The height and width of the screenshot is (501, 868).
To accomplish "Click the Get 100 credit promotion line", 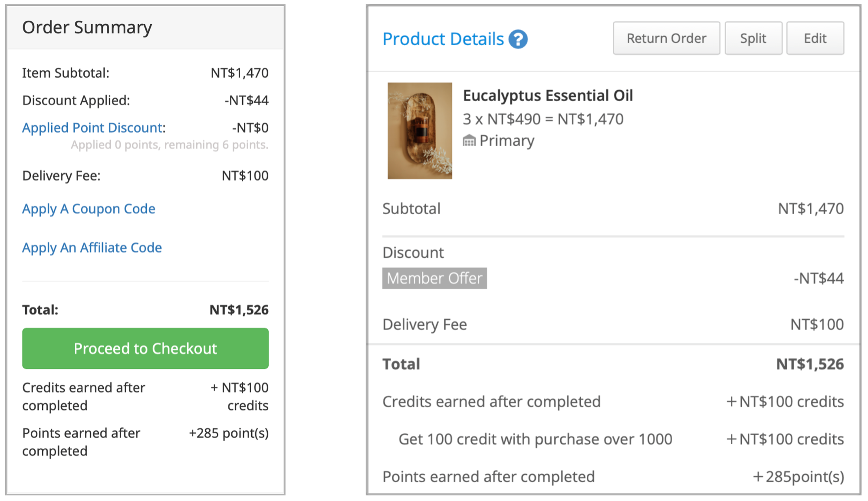I will 535,439.
